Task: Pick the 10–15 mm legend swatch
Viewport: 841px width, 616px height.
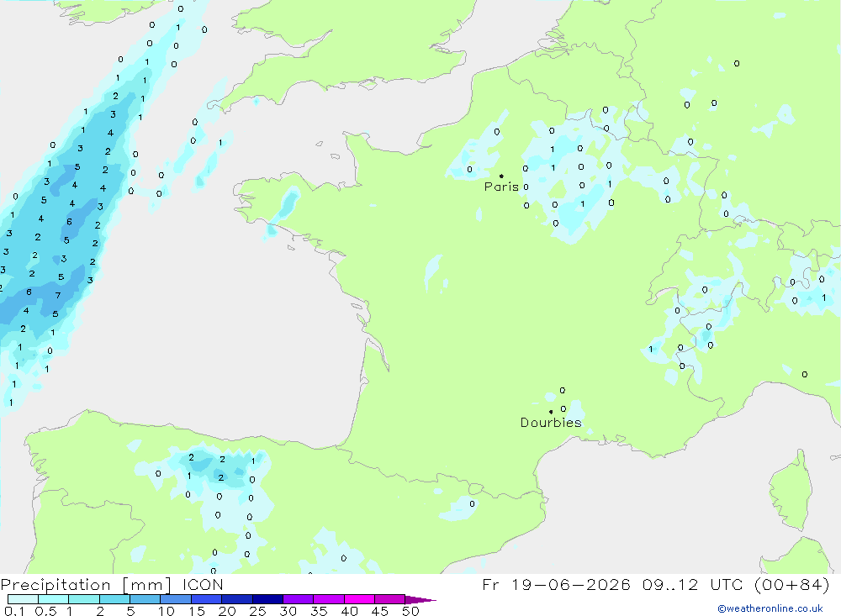Action: click(176, 599)
